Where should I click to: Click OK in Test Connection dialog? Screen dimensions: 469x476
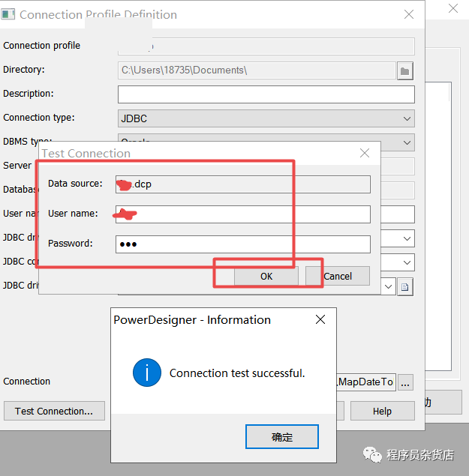[266, 277]
